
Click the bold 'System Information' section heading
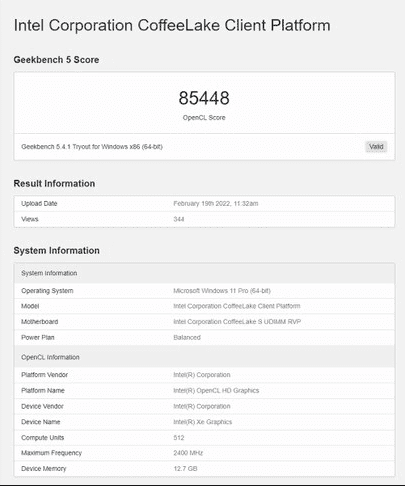57,250
